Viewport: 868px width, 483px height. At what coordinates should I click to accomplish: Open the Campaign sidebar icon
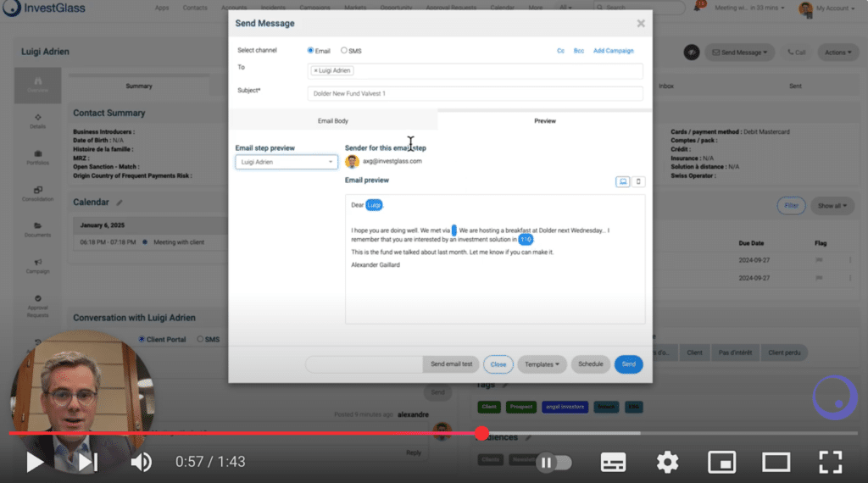[37, 266]
